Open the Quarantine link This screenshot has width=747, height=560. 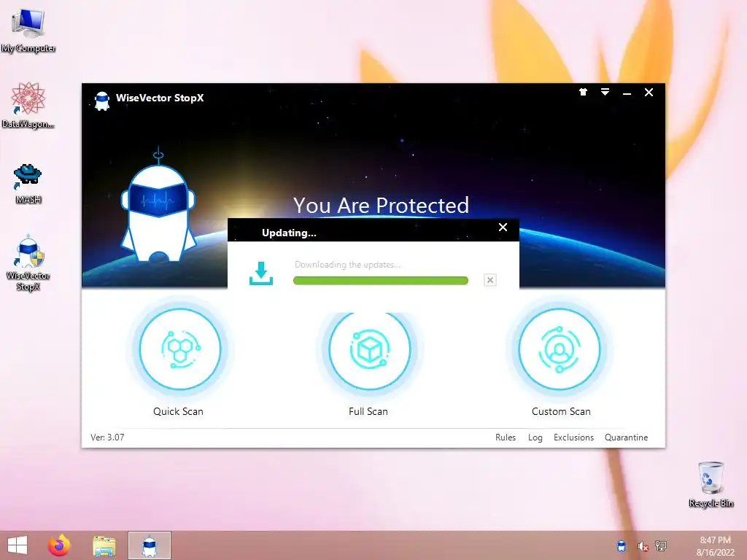pyautogui.click(x=626, y=437)
